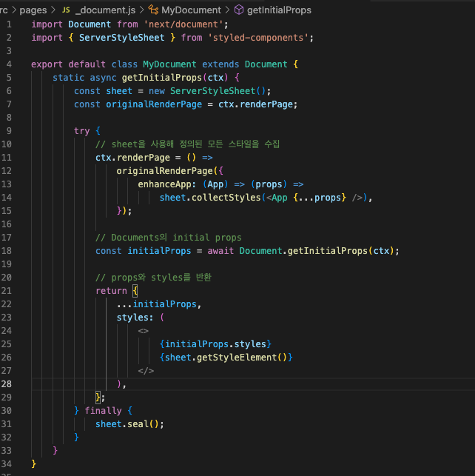Click the _document.js breadcrumb
The height and width of the screenshot is (476, 475).
[105, 10]
